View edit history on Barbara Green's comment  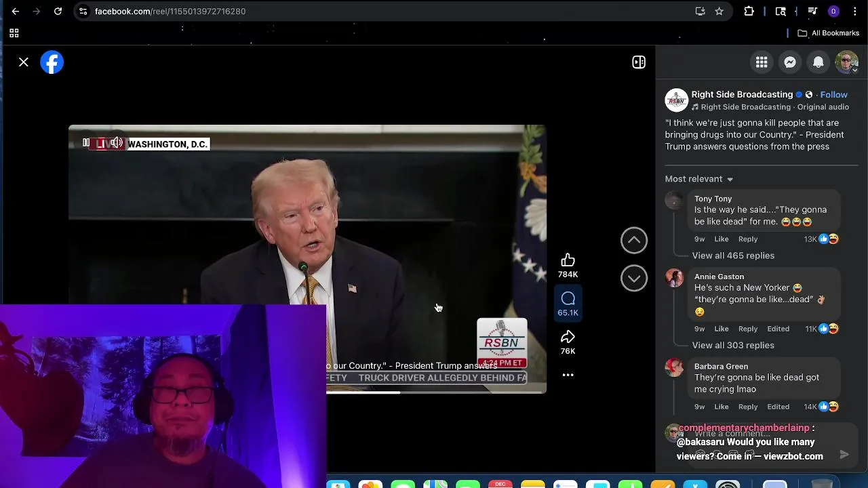pyautogui.click(x=778, y=407)
